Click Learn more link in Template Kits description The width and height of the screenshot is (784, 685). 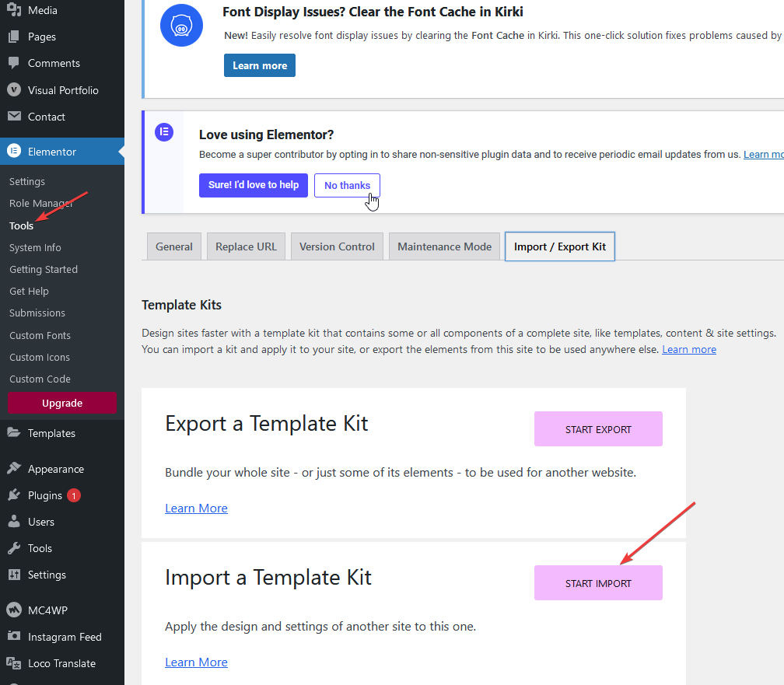(689, 349)
